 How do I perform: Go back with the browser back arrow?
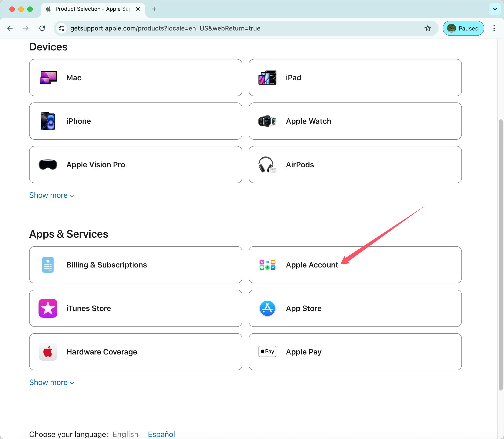pos(10,28)
